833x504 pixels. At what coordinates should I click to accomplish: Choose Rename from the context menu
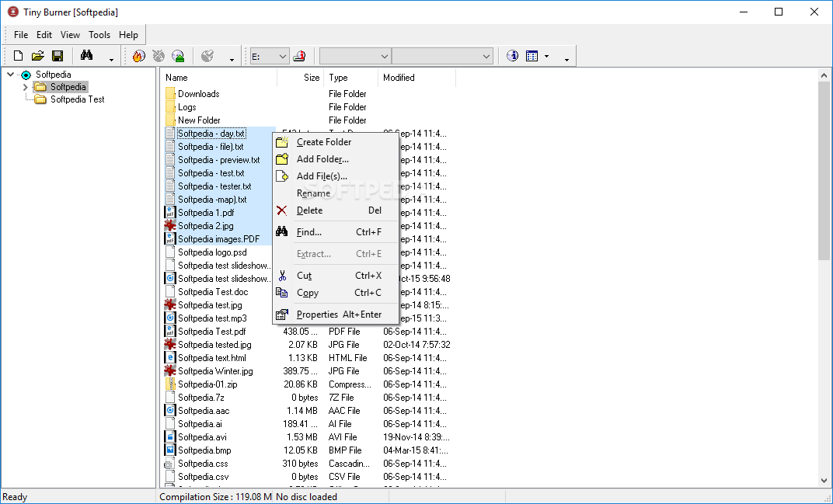[336, 193]
